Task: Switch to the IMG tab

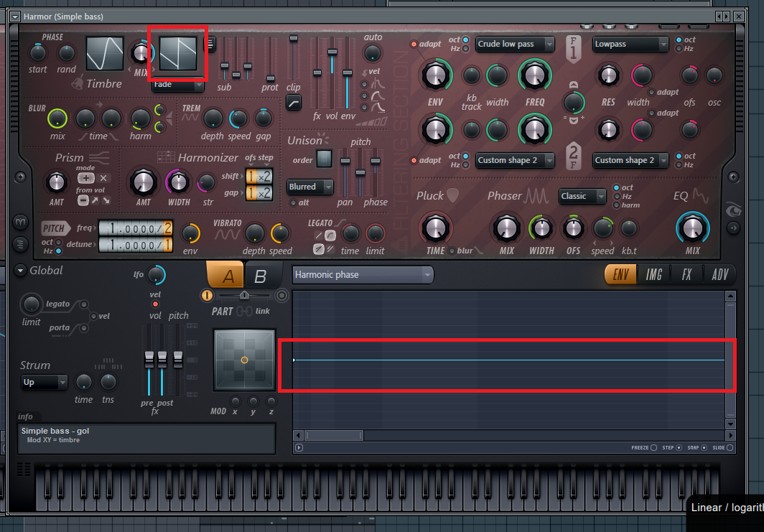Action: coord(654,275)
